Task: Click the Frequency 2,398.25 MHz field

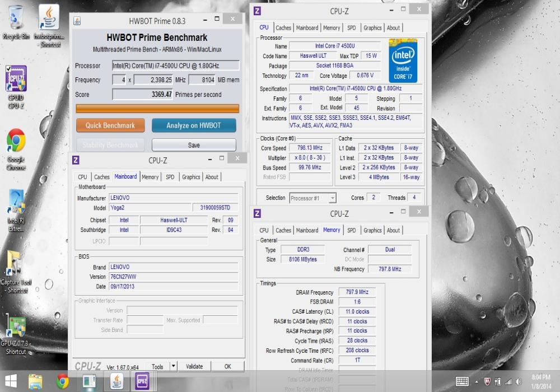Action: pos(153,80)
